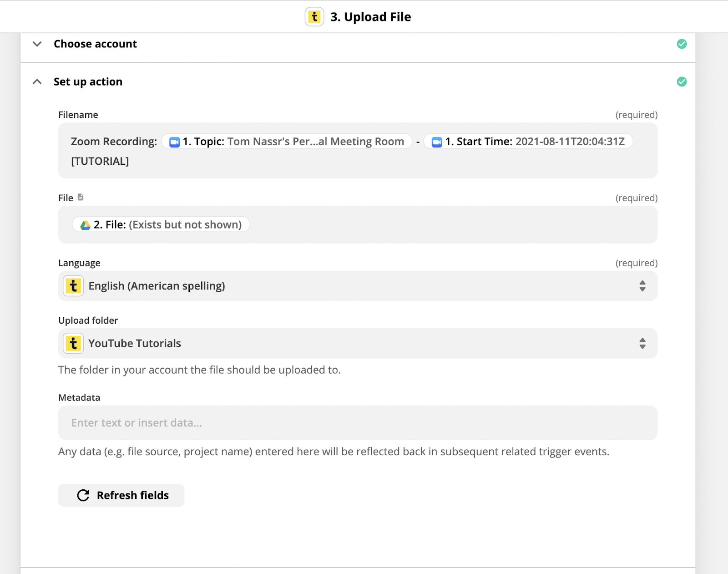Click the file document icon beside File label
The width and height of the screenshot is (728, 574).
point(81,197)
